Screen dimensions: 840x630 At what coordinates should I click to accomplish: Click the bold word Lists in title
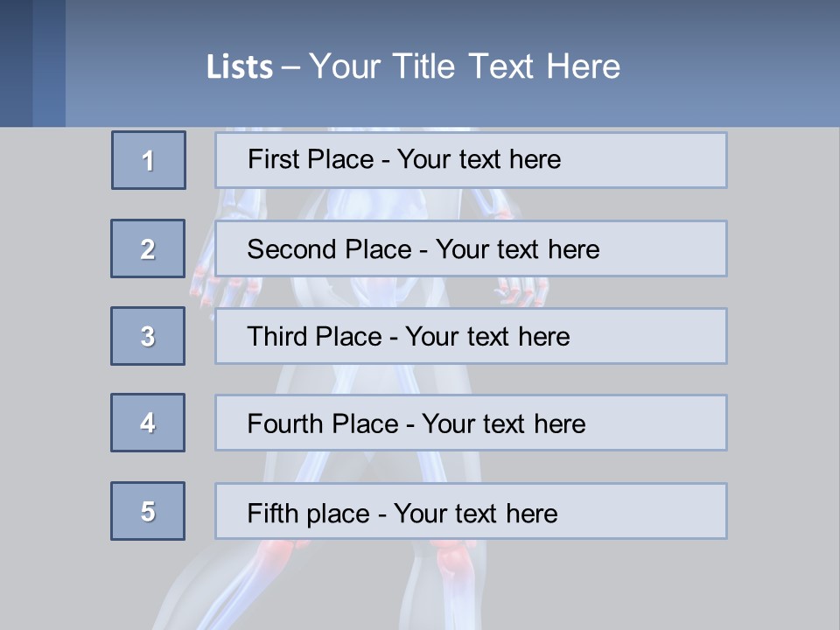pyautogui.click(x=239, y=66)
